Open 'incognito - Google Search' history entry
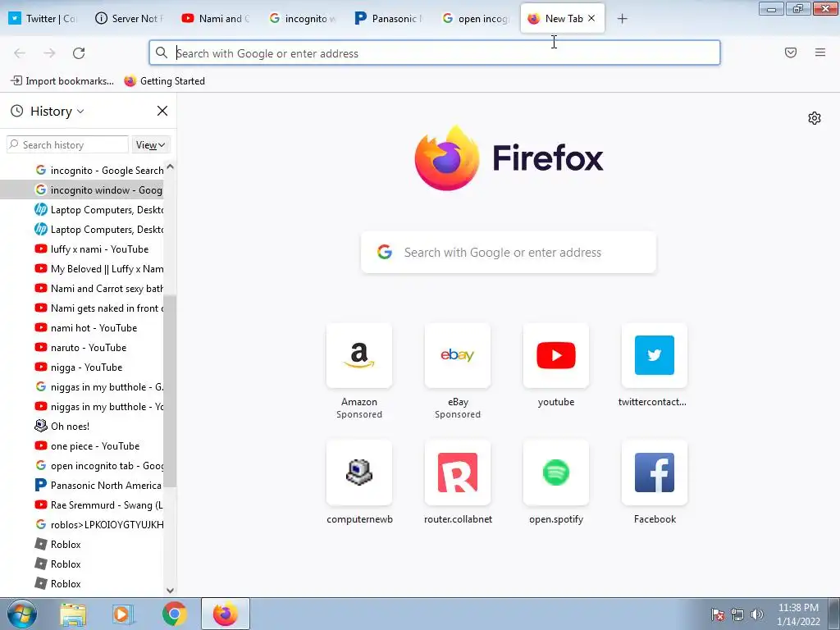The height and width of the screenshot is (630, 840). (99, 171)
